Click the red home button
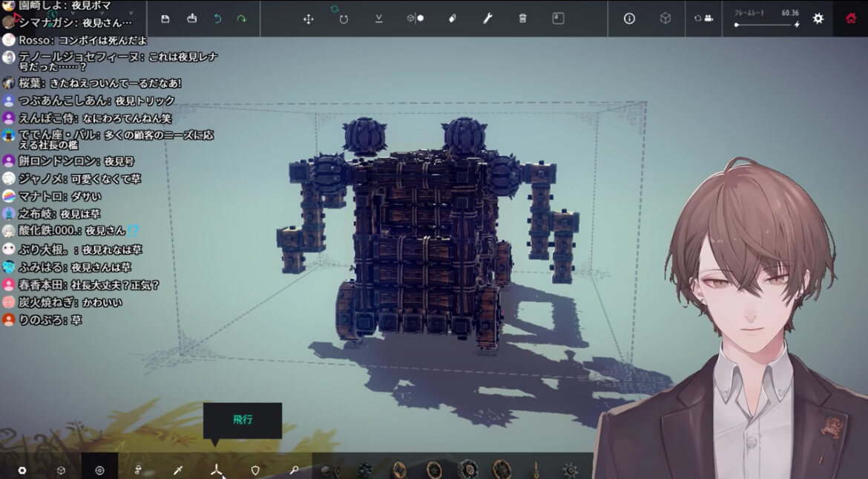 850,19
